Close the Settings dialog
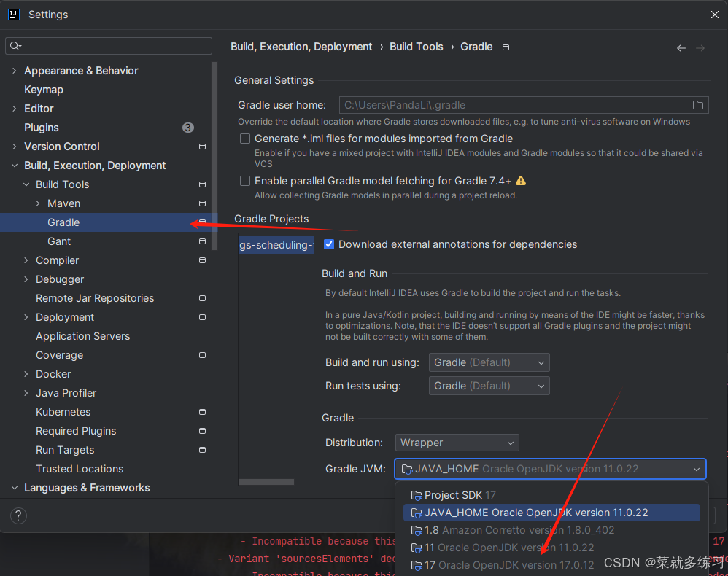 tap(715, 15)
